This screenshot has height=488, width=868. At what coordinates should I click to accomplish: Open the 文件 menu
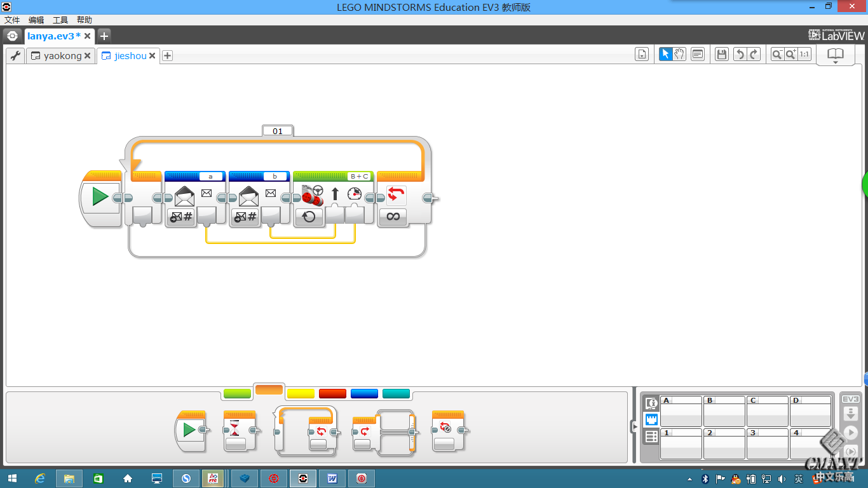12,20
